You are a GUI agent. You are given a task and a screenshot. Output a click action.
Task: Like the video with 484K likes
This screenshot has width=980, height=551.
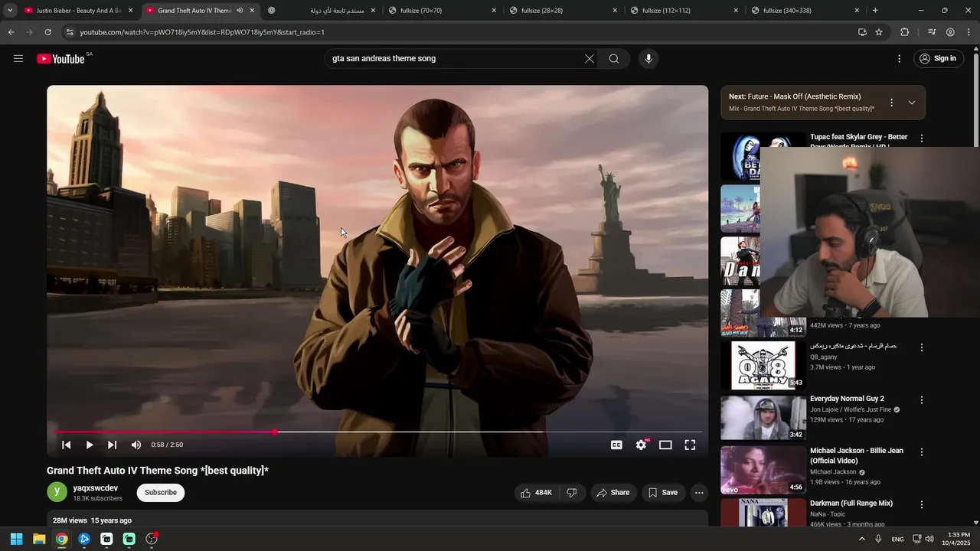tap(536, 493)
